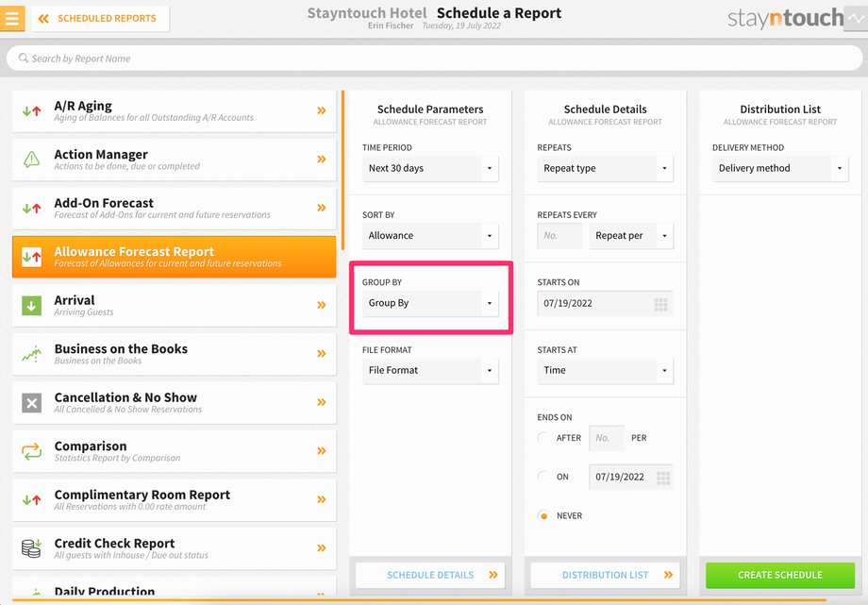
Task: Open the Delivery method dropdown
Action: [x=780, y=168]
